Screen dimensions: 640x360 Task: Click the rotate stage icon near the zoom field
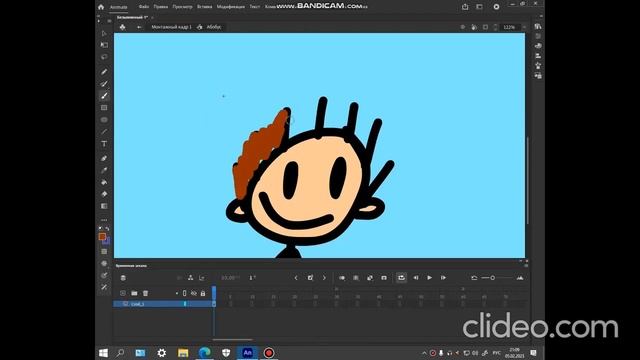[474, 27]
